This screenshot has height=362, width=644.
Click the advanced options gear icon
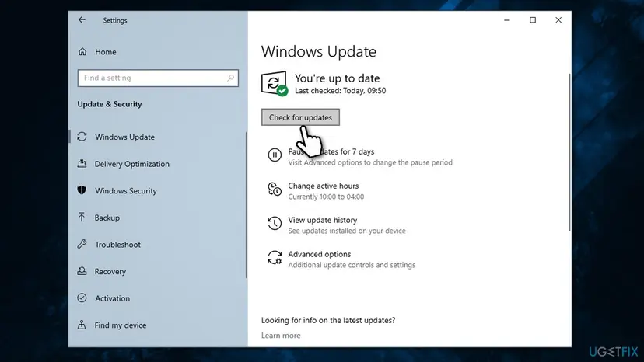[x=275, y=258]
